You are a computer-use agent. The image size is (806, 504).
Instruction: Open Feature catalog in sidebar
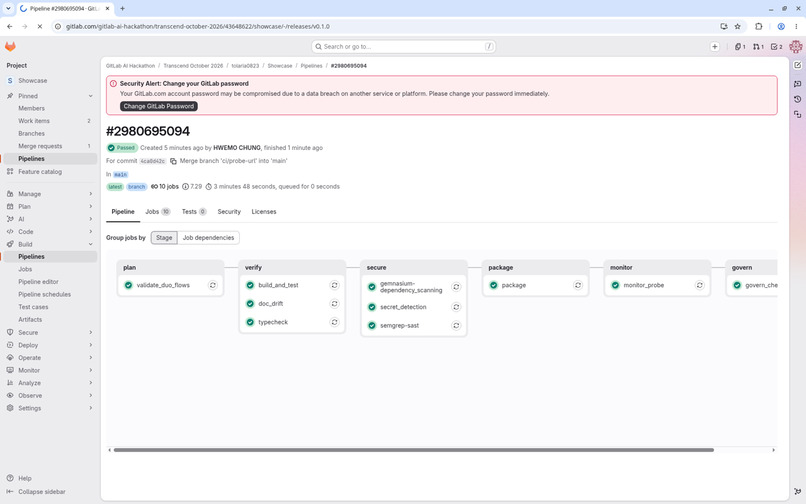tap(40, 172)
